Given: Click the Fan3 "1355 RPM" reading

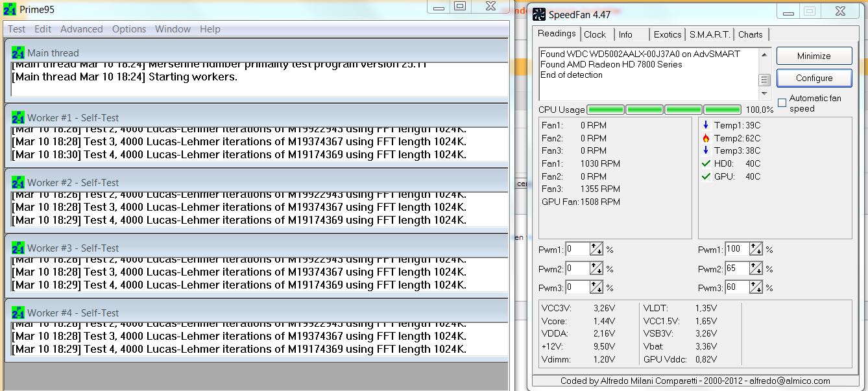Looking at the screenshot, I should (600, 189).
